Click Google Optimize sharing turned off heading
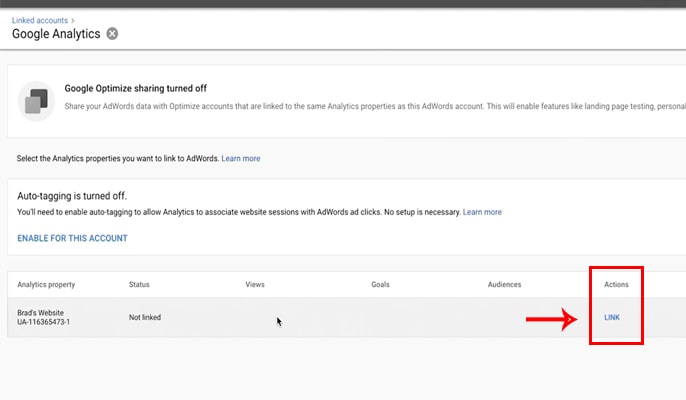The height and width of the screenshot is (400, 686). pos(136,88)
